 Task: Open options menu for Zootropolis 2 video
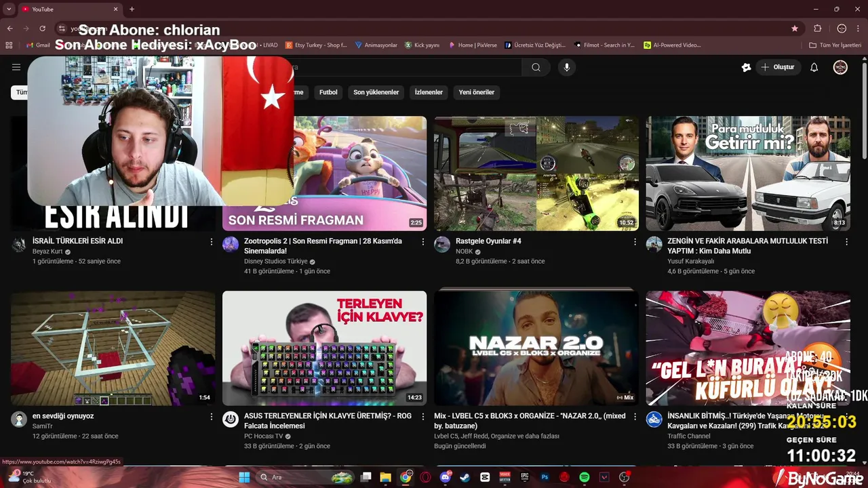coord(423,242)
